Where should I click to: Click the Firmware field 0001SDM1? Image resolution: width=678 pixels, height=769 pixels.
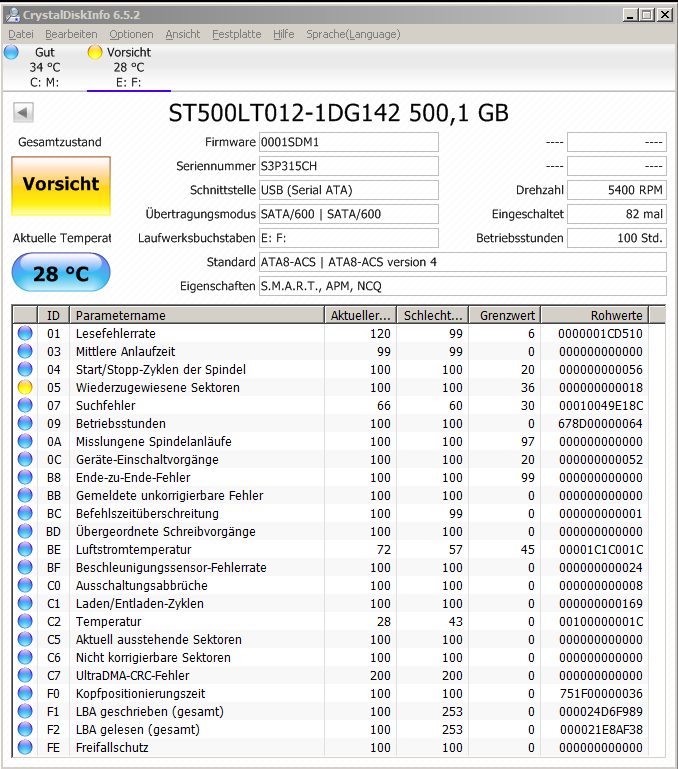point(348,142)
